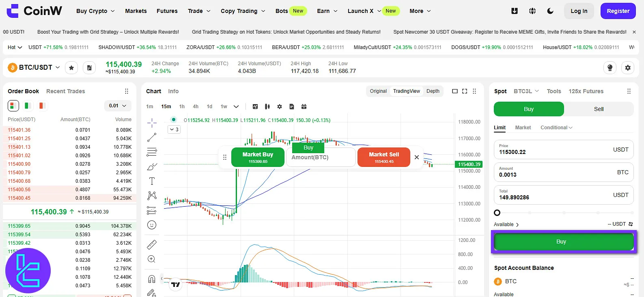Switch to Recent Trades tab
The width and height of the screenshot is (644, 297).
click(66, 91)
